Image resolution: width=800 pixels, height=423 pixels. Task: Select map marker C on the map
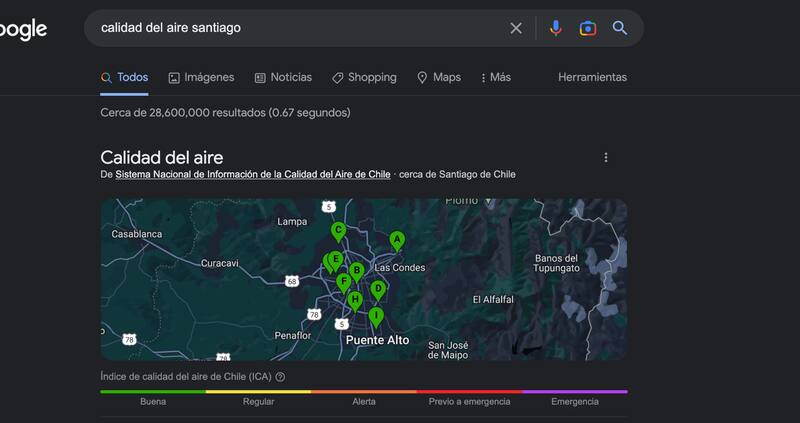click(x=338, y=231)
